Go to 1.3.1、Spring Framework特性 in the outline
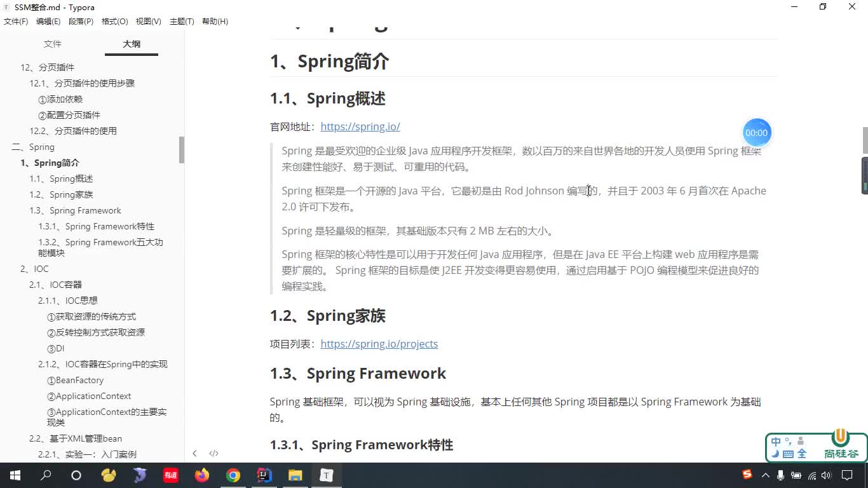868x488 pixels. tap(97, 226)
